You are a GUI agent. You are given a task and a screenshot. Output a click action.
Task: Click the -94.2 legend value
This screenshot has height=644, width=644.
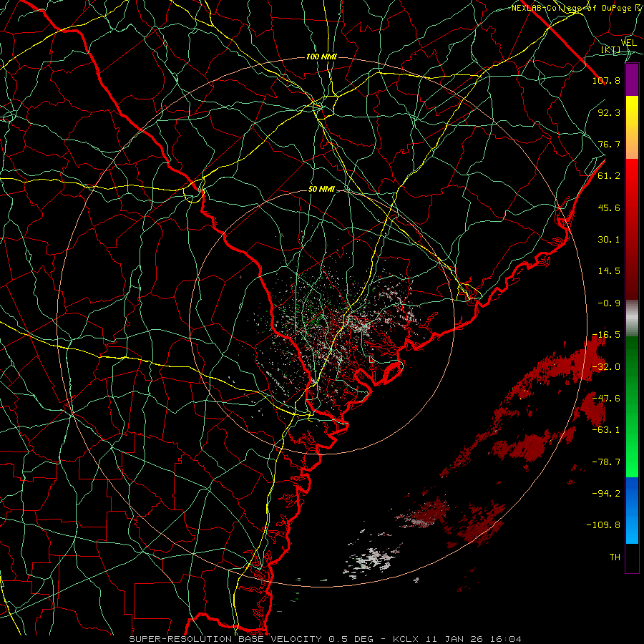tap(606, 493)
